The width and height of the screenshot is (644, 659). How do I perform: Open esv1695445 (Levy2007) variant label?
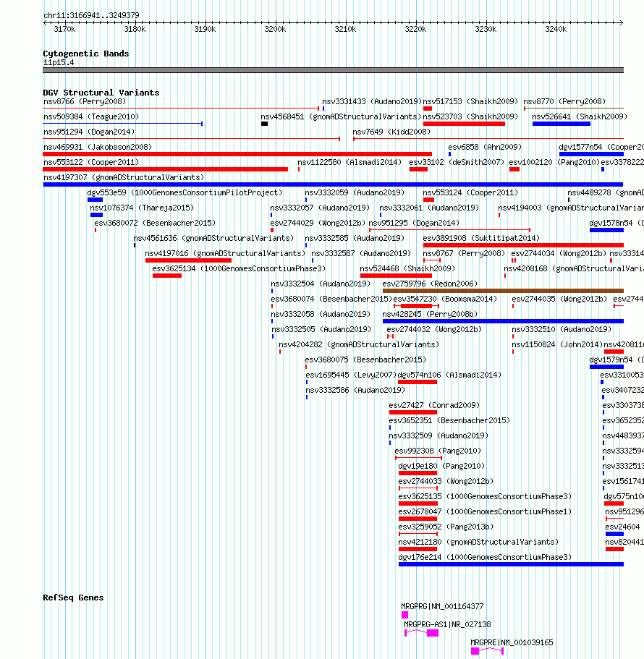click(x=351, y=375)
